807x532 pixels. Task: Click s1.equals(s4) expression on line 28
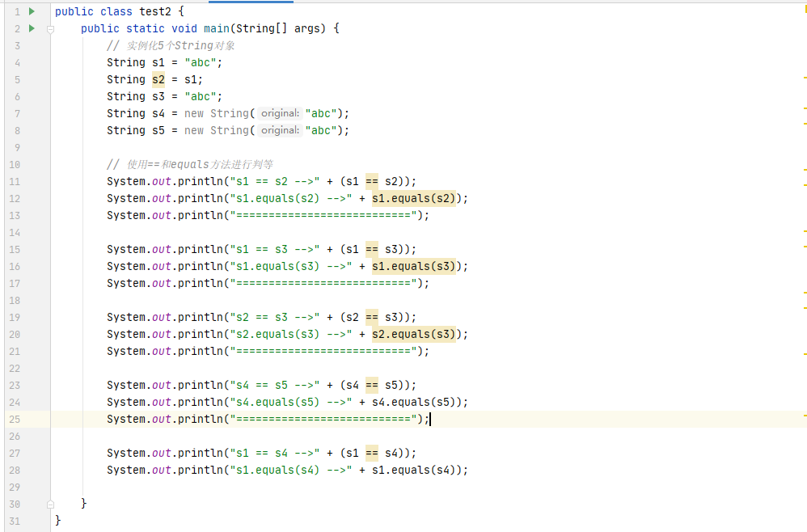coord(414,470)
